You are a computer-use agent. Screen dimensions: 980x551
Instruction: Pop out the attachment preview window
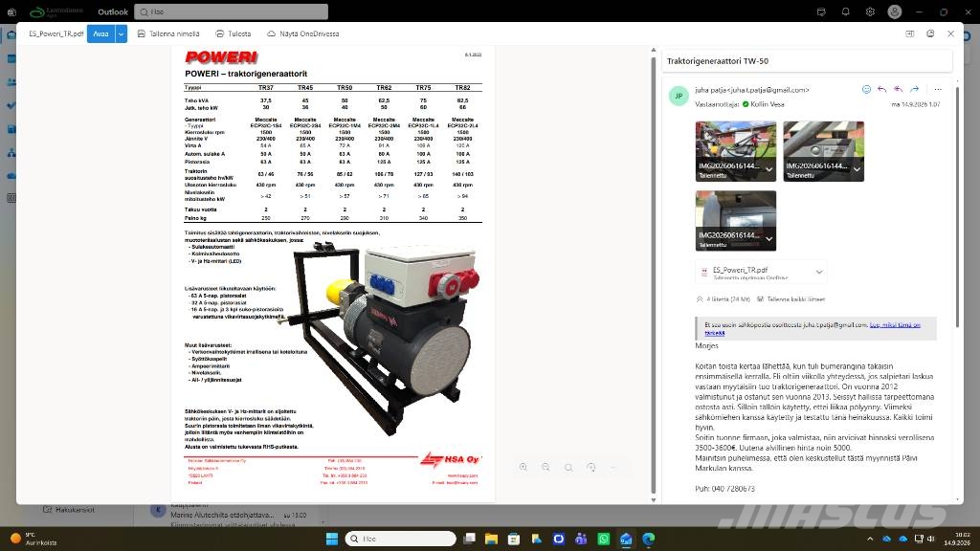[x=930, y=33]
